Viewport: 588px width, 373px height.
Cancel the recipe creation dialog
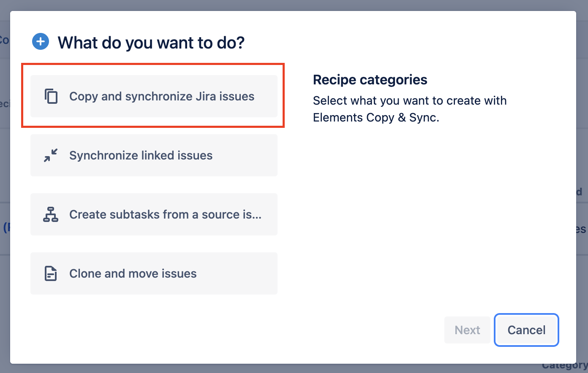click(526, 330)
